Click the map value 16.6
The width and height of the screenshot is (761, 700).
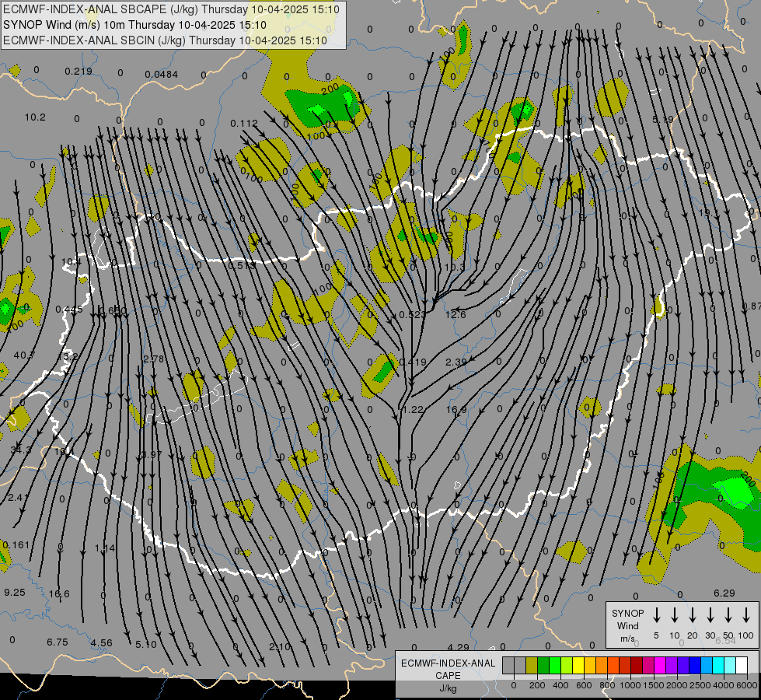tap(59, 594)
